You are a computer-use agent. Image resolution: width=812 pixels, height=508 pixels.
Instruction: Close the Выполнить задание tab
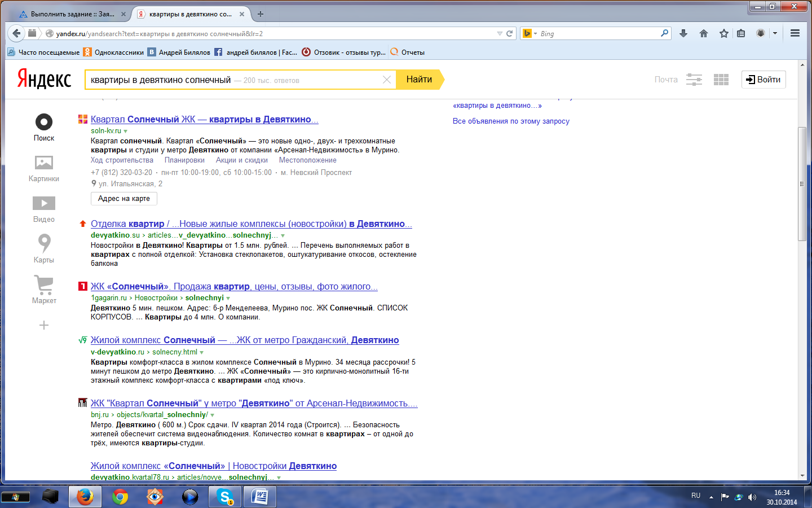pos(123,14)
